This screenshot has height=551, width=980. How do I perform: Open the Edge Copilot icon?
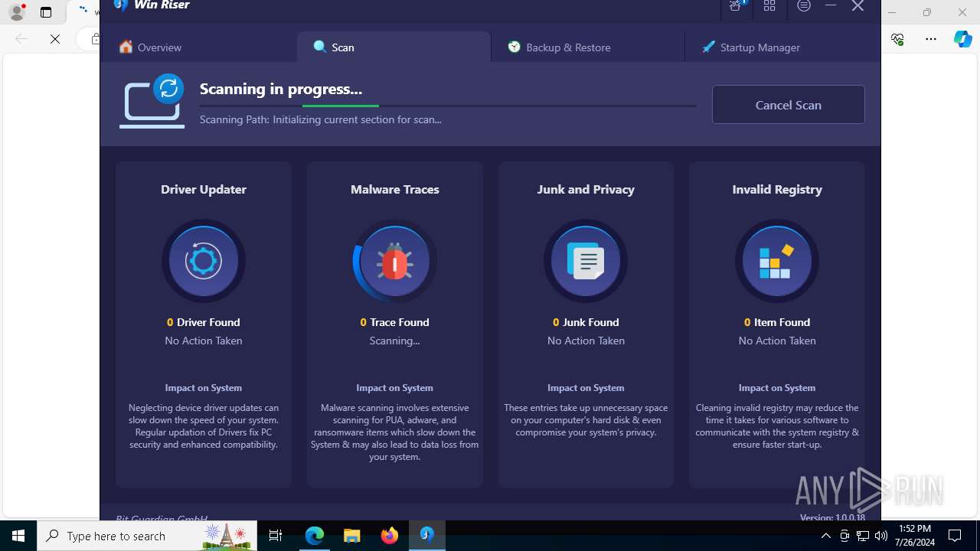[963, 39]
